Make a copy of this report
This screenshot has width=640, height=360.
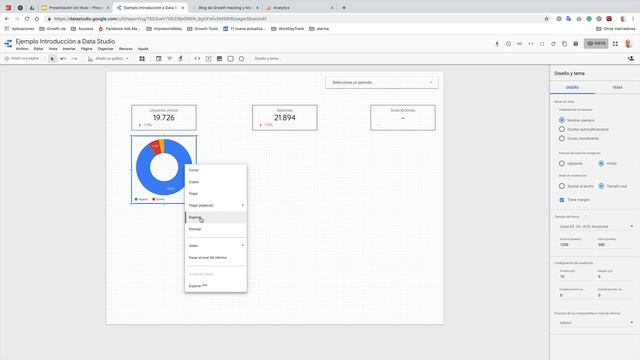[x=564, y=44]
